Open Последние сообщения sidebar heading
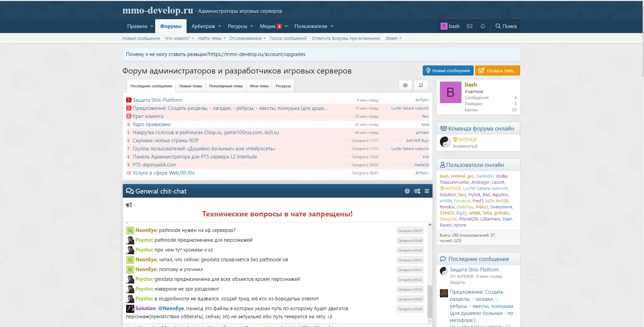Viewport: 644px width, 327px height. (x=478, y=259)
